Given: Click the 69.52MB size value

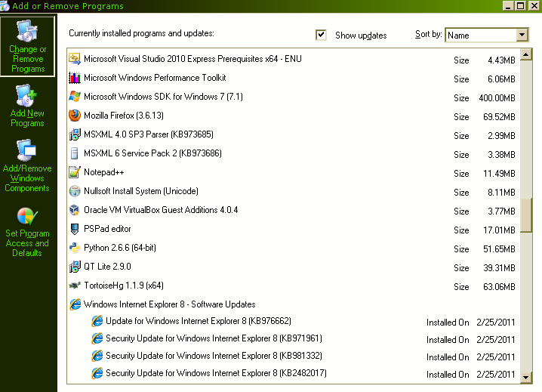Looking at the screenshot, I should coord(499,117).
